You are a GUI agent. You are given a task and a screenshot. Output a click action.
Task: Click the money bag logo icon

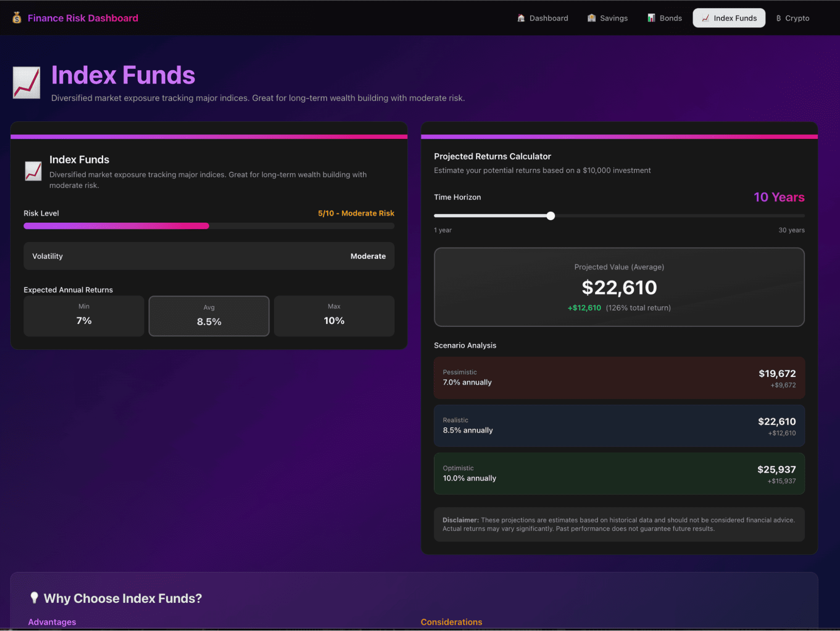(x=17, y=18)
